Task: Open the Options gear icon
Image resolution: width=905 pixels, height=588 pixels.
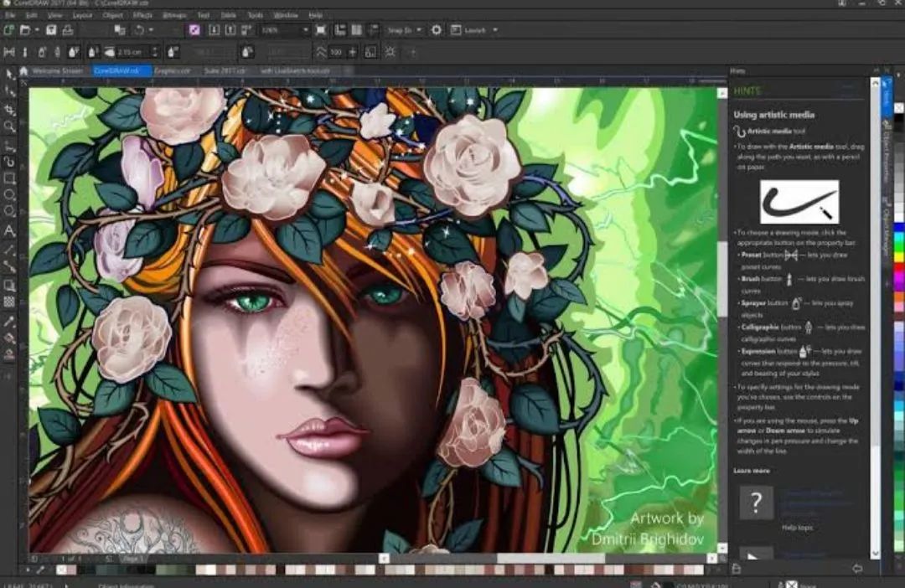Action: pos(437,30)
